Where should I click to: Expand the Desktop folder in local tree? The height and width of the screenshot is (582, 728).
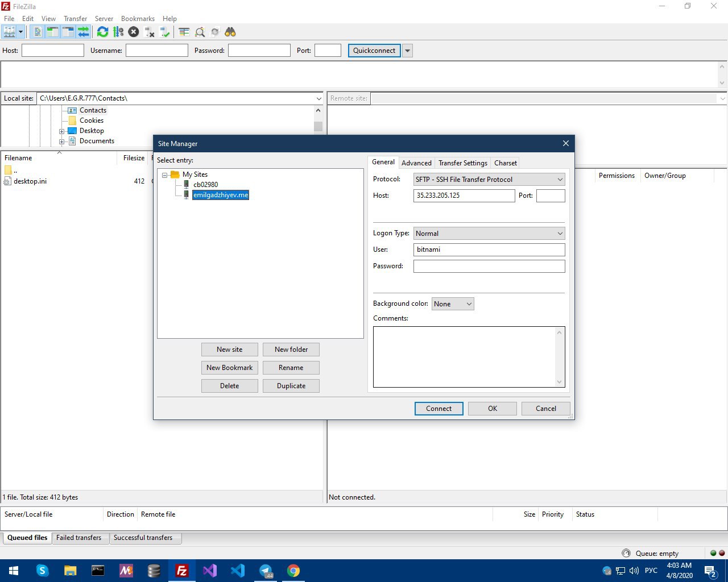(62, 131)
